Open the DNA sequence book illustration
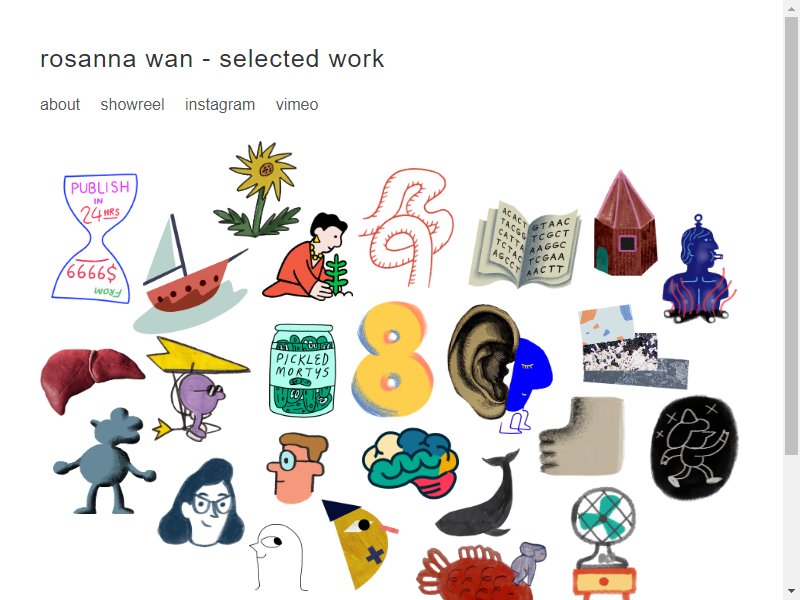800x600 pixels. pyautogui.click(x=526, y=245)
